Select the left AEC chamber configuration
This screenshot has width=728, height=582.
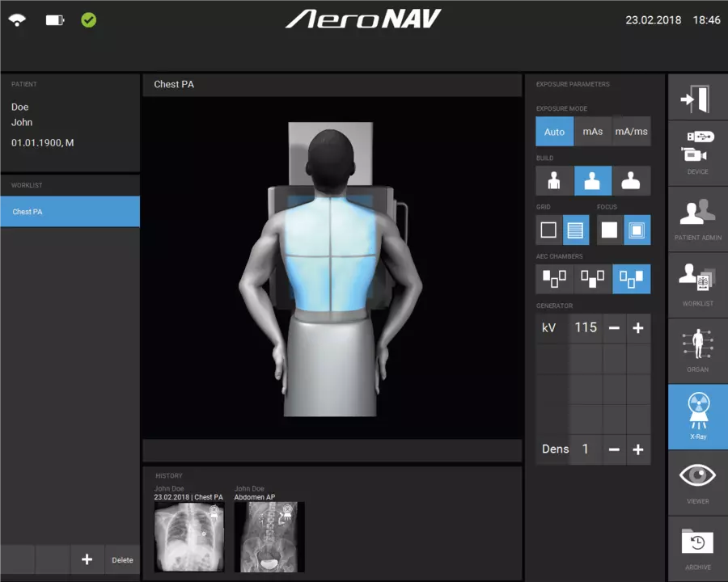click(554, 279)
